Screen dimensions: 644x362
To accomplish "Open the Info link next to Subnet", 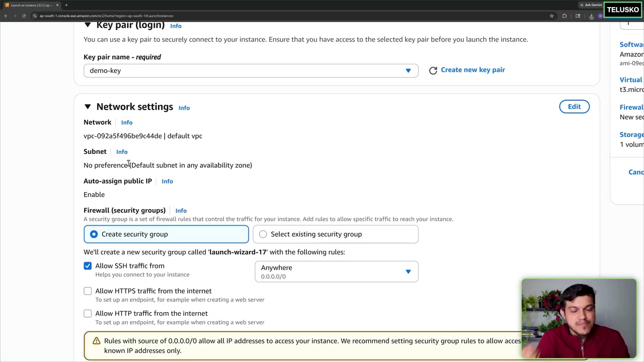I will click(122, 151).
